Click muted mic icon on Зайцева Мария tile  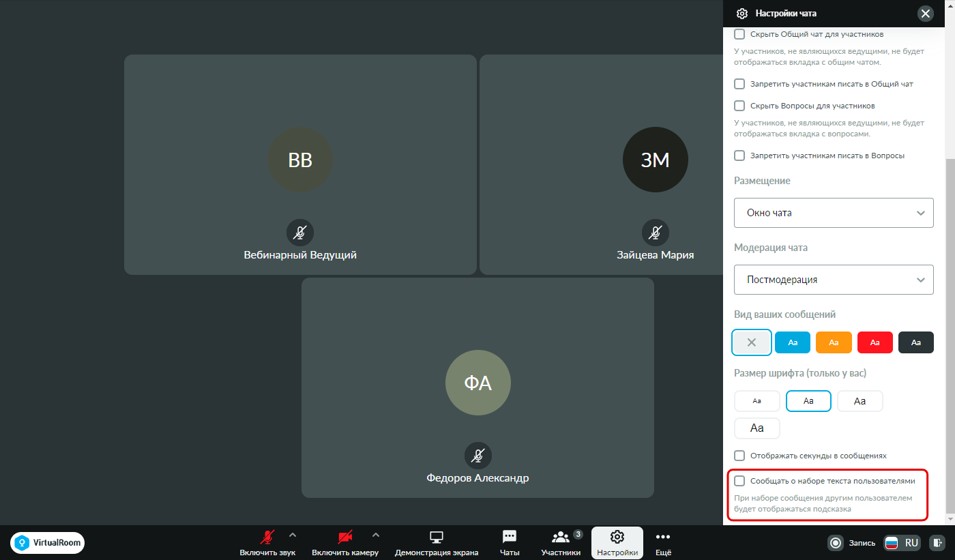point(655,233)
